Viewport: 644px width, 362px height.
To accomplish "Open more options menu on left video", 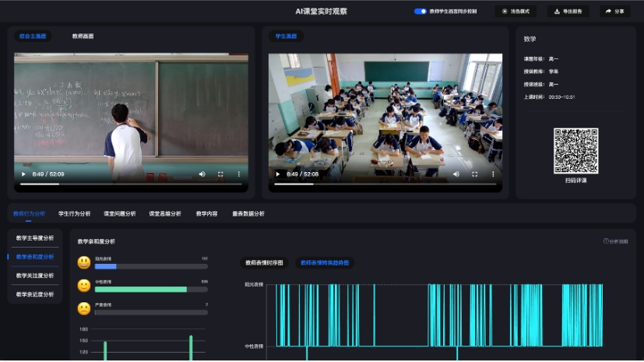I will (238, 174).
